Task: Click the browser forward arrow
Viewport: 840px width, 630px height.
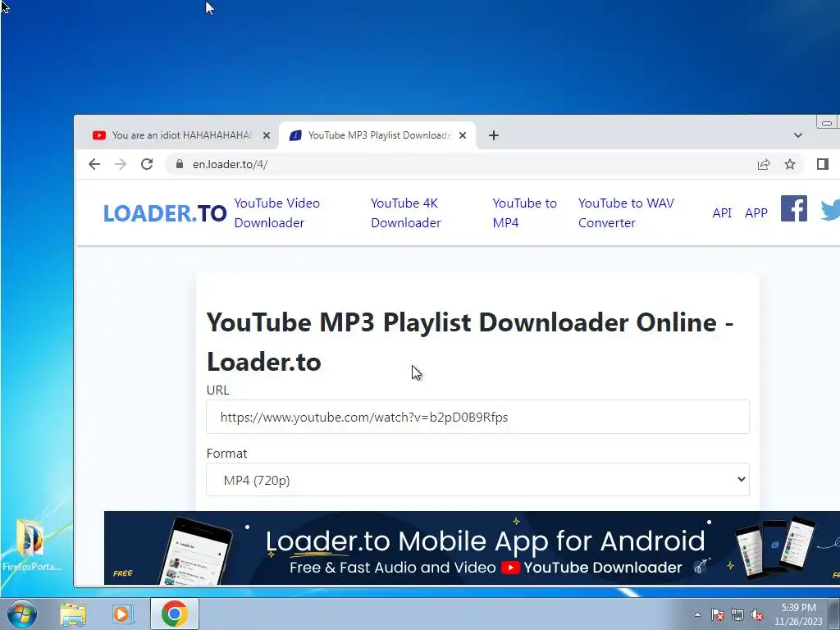Action: pos(121,164)
